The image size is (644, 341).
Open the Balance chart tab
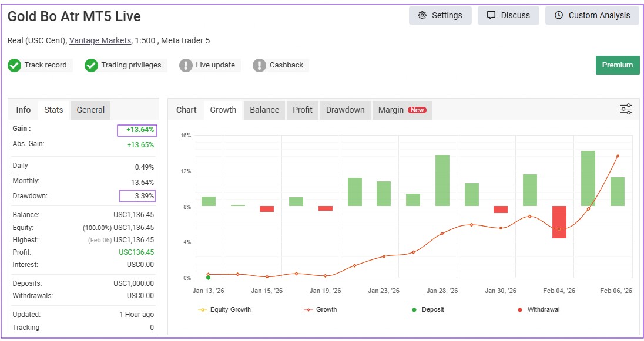264,110
